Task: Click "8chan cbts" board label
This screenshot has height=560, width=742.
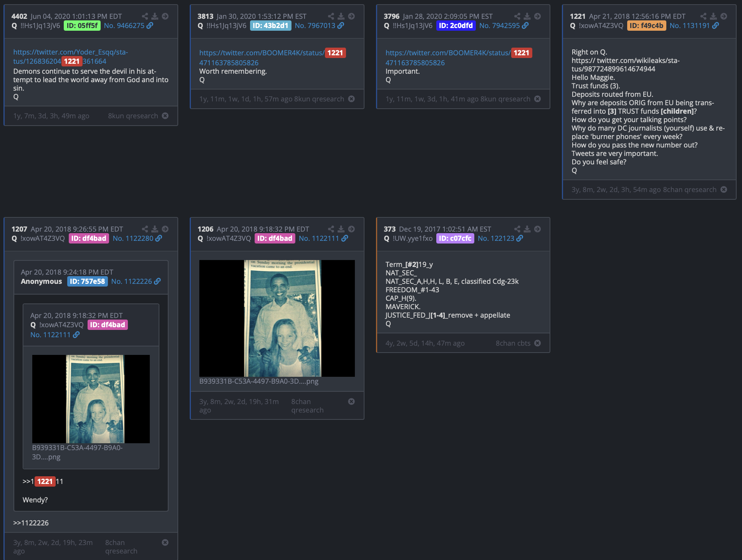Action: [x=513, y=343]
